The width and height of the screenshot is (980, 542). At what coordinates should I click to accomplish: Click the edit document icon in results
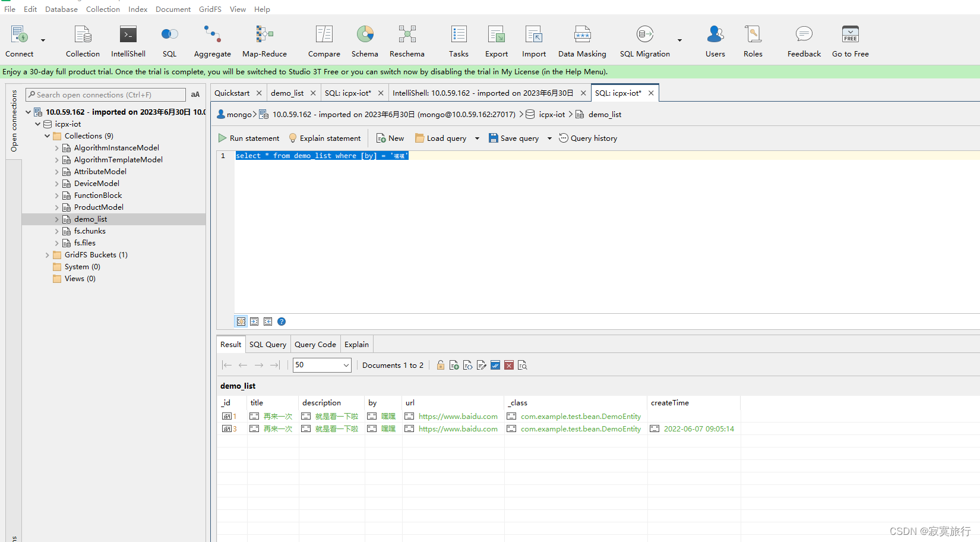tap(482, 365)
